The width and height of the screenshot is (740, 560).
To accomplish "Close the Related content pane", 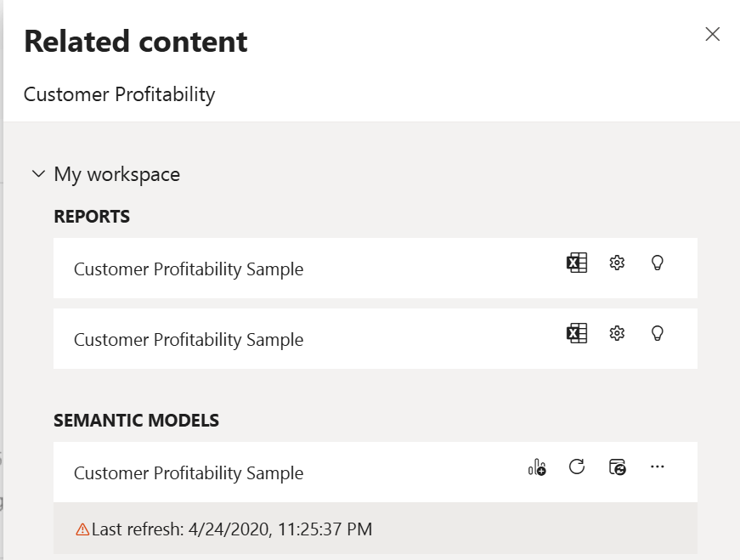I will [x=712, y=35].
